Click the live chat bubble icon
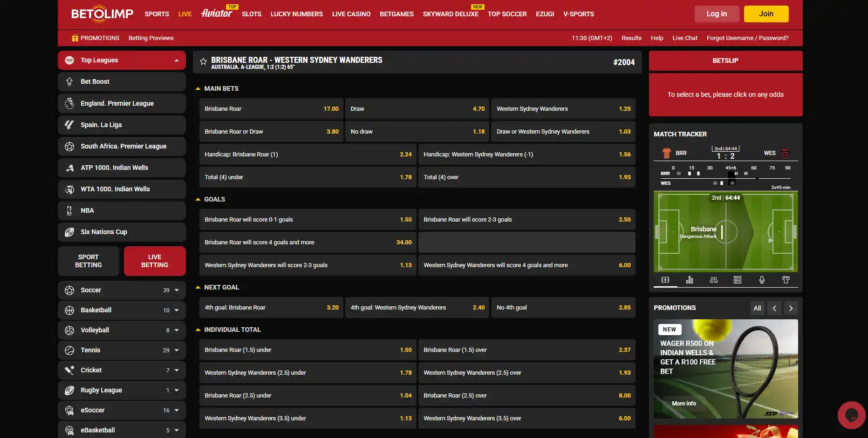868x438 pixels. [851, 415]
